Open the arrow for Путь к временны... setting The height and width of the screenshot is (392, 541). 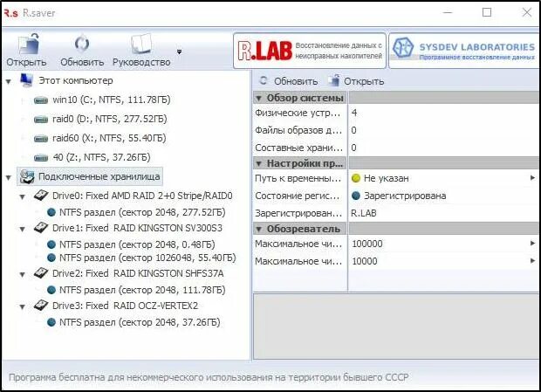(x=532, y=178)
